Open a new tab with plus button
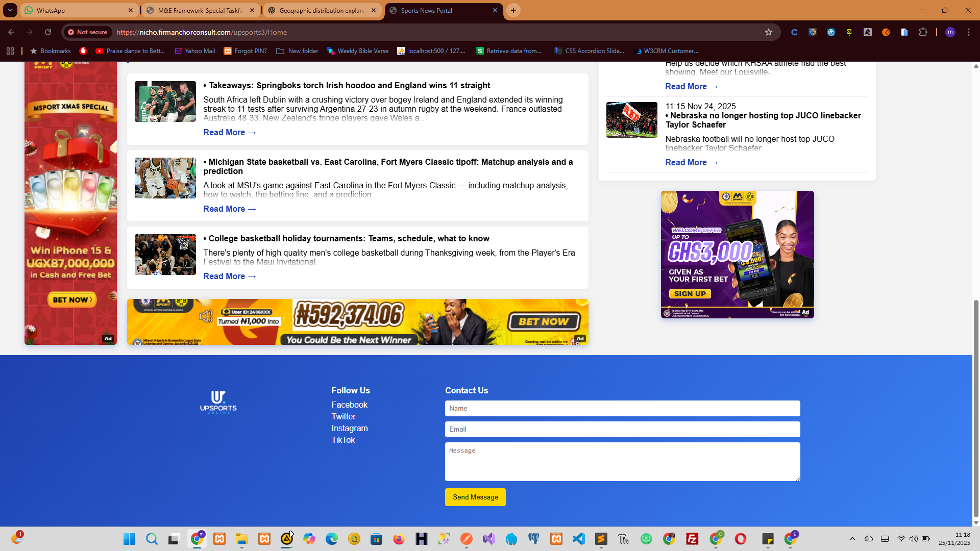 [513, 10]
